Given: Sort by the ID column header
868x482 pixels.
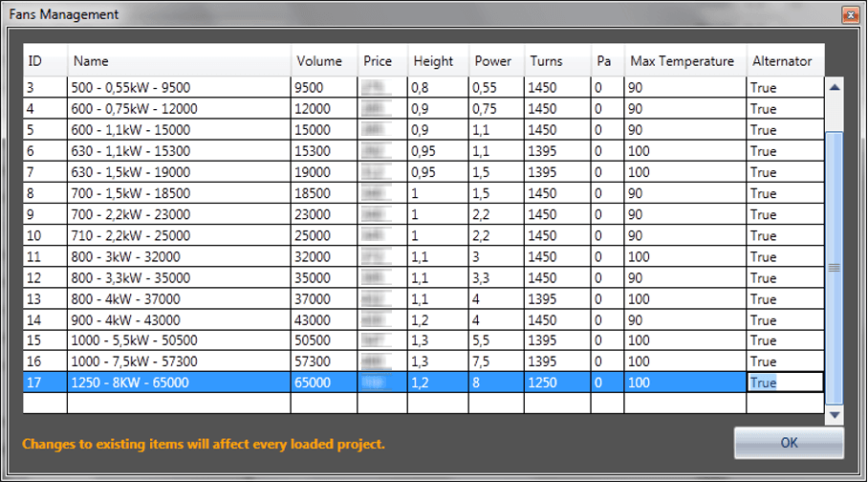Looking at the screenshot, I should 45,60.
